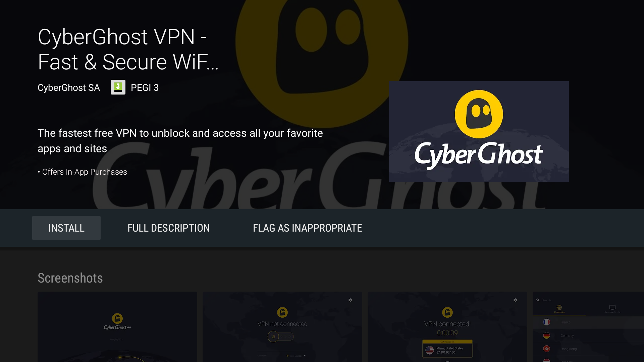Install the CyberGhost VPN app
The height and width of the screenshot is (362, 644).
(x=66, y=228)
